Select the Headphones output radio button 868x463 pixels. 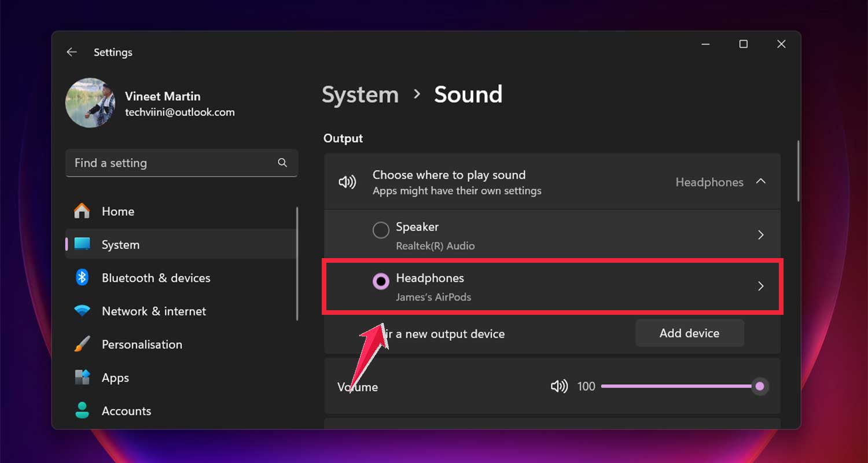pyautogui.click(x=381, y=281)
